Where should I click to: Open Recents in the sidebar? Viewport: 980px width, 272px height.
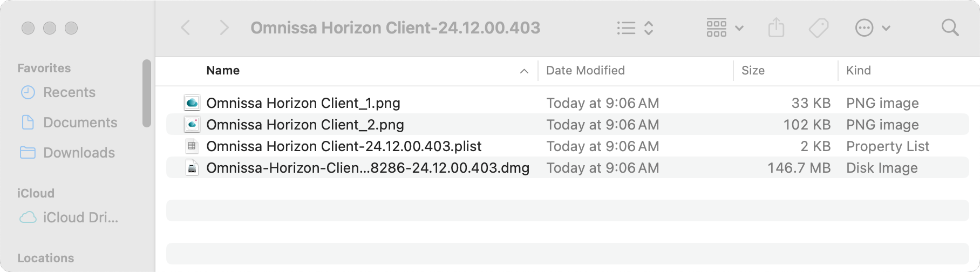click(x=69, y=92)
